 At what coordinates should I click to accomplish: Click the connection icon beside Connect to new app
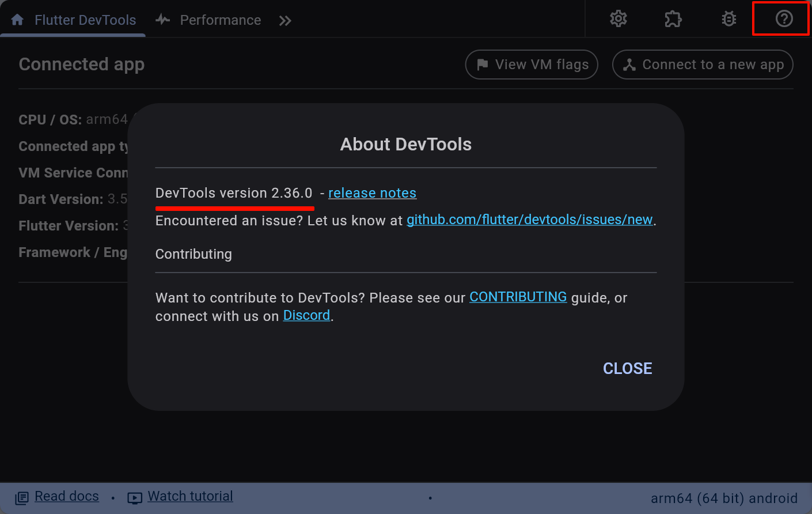tap(629, 65)
